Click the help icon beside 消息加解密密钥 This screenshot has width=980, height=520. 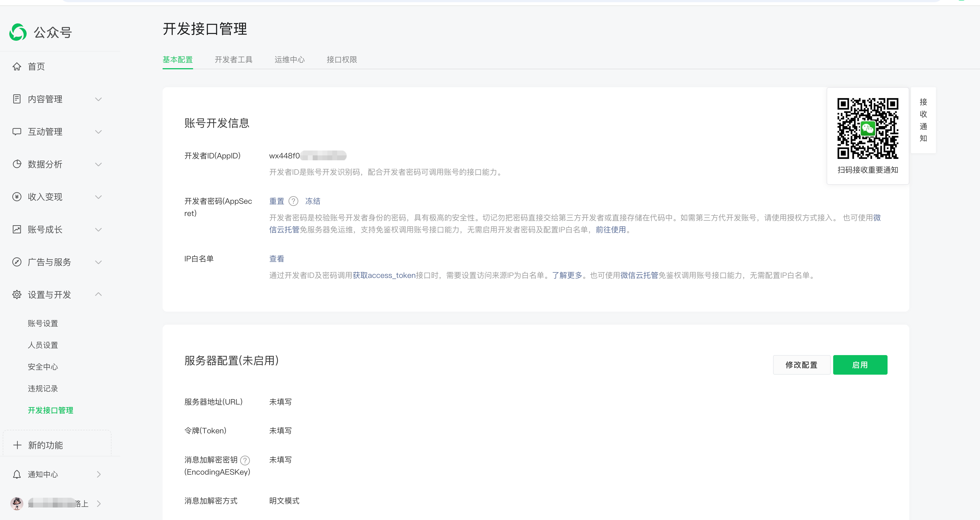coord(245,460)
